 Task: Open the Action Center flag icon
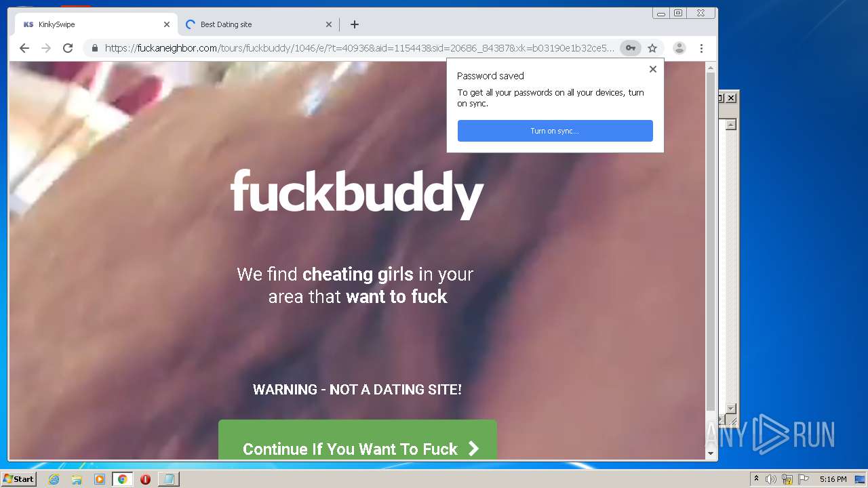[804, 479]
